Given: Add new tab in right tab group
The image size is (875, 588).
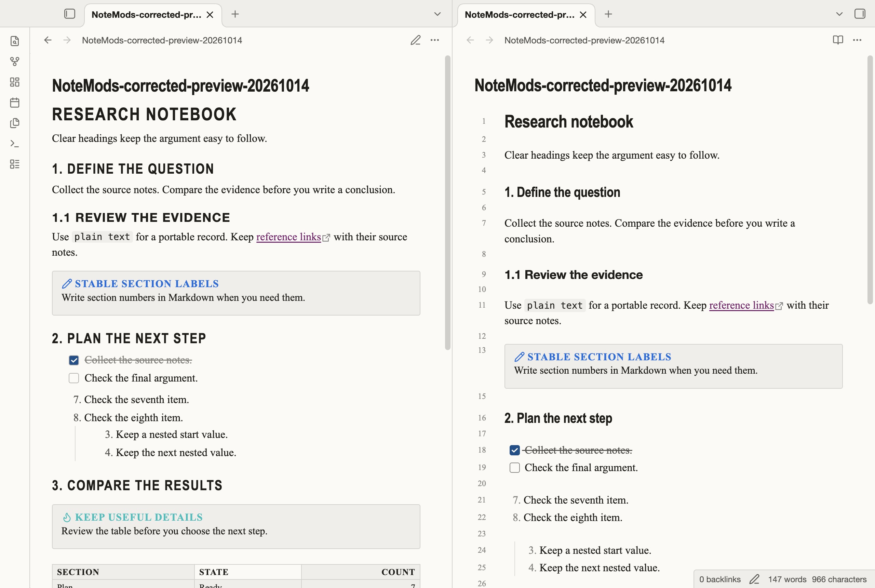Looking at the screenshot, I should (608, 14).
